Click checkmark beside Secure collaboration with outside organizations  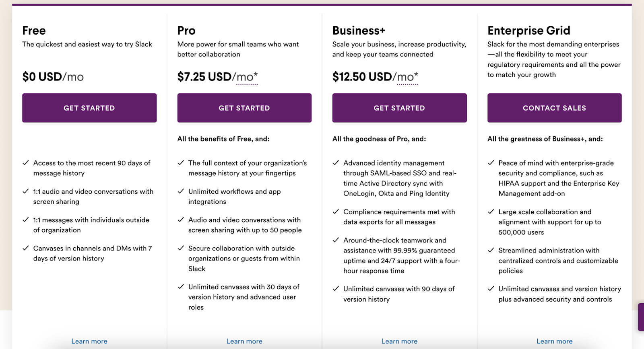click(x=181, y=248)
